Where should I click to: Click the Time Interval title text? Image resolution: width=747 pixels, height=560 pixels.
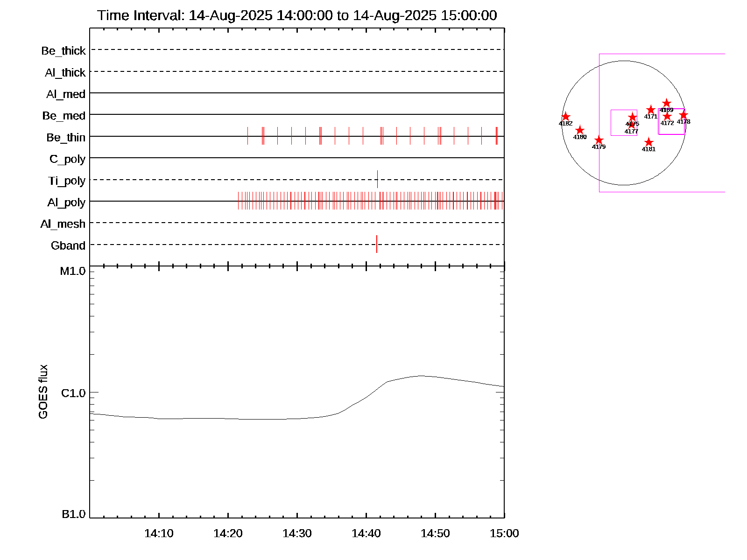point(297,15)
